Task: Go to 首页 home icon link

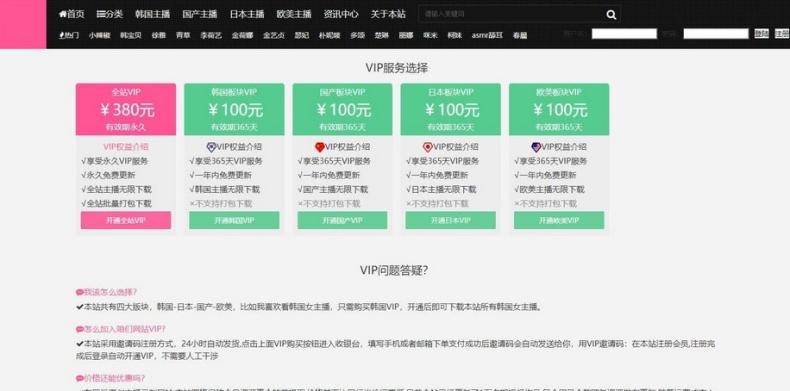Action: click(x=62, y=14)
